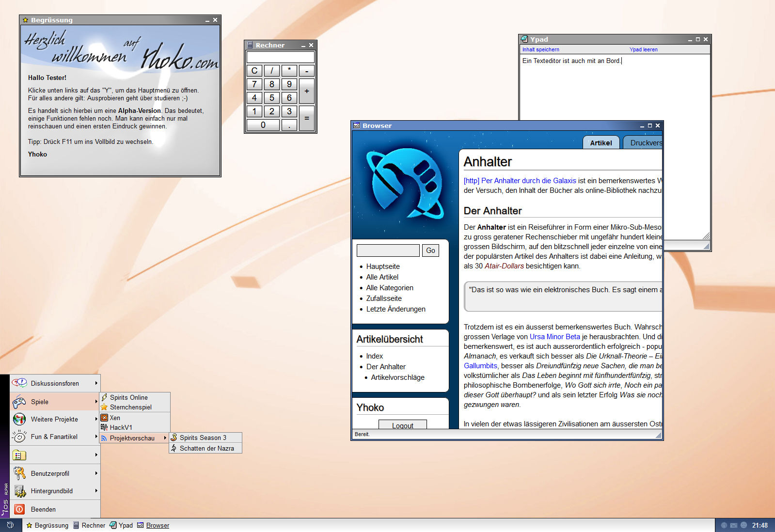Click the Fun & Fanartikel smiley icon
The width and height of the screenshot is (775, 532).
tap(19, 437)
